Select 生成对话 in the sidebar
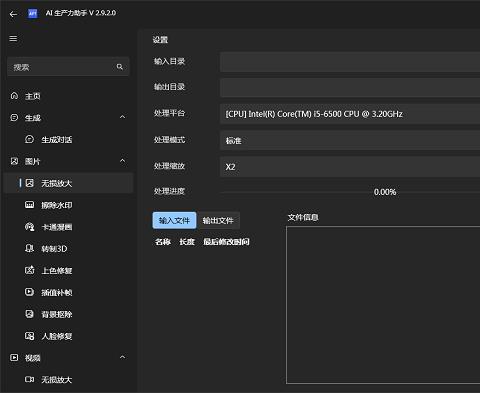The height and width of the screenshot is (393, 480). click(68, 139)
